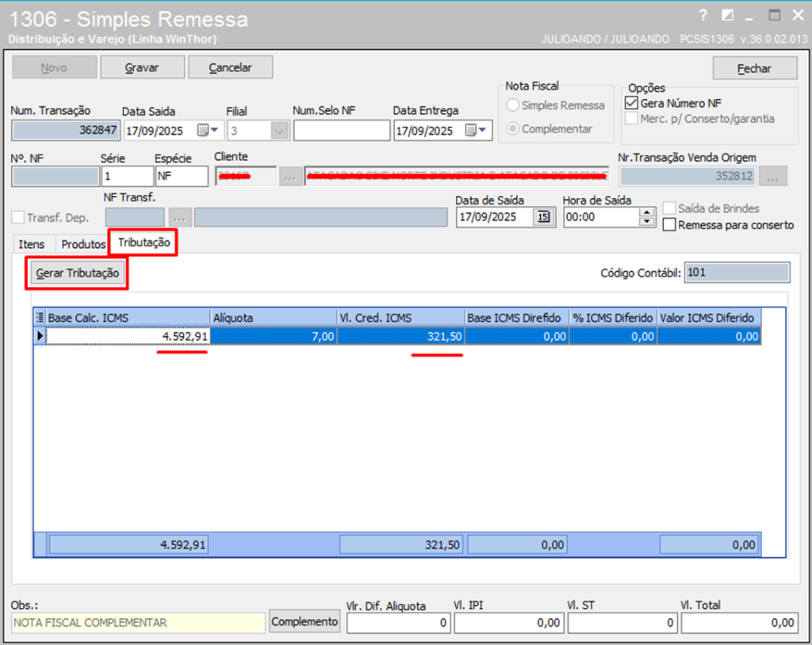Focus the Num.Selo NF input field

(342, 131)
